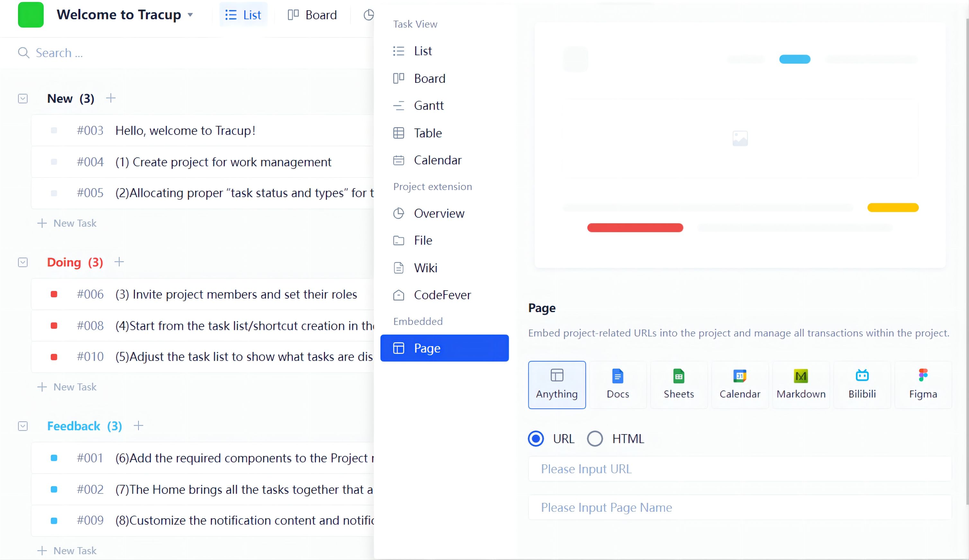Open the Welcome to Tracup project dropdown

(x=190, y=15)
